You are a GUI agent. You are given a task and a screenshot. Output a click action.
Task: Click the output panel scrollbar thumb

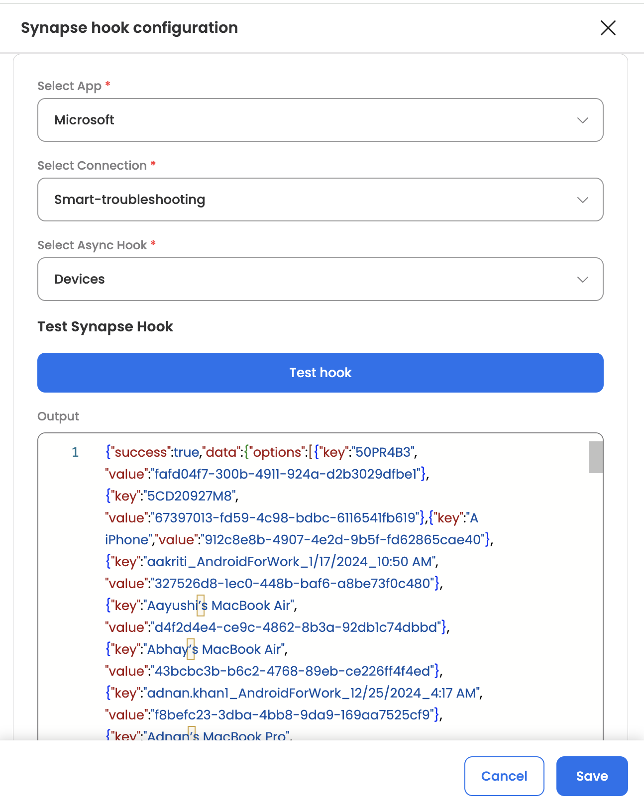tap(596, 457)
